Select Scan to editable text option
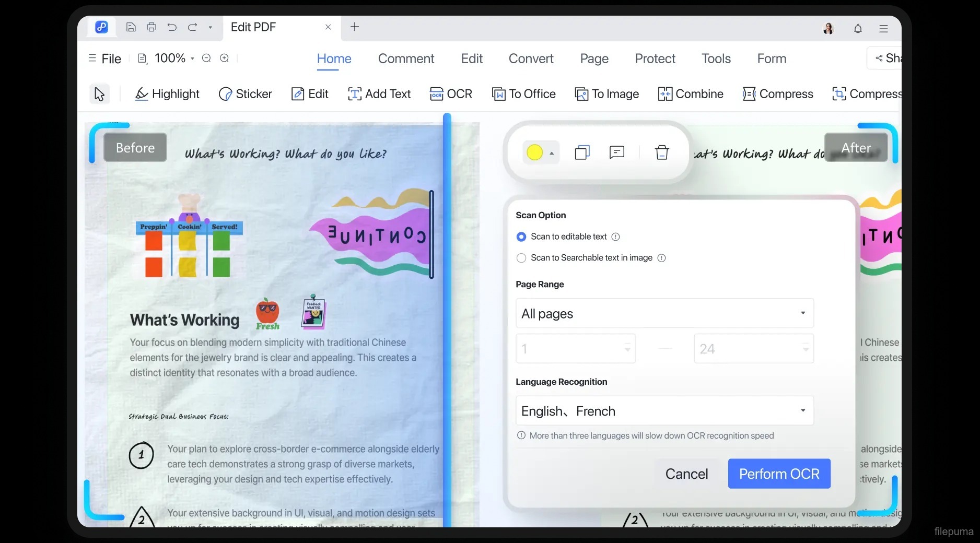Image resolution: width=980 pixels, height=543 pixels. coord(521,237)
